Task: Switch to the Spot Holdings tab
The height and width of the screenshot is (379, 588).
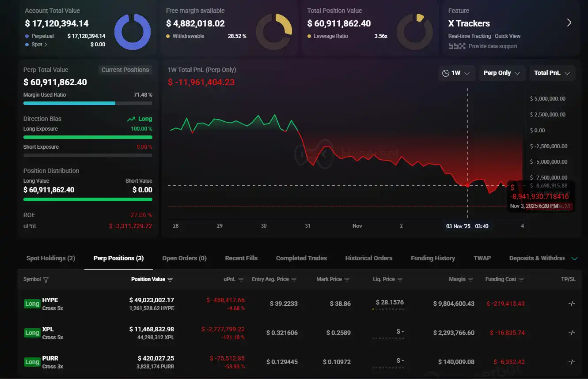Action: point(51,258)
